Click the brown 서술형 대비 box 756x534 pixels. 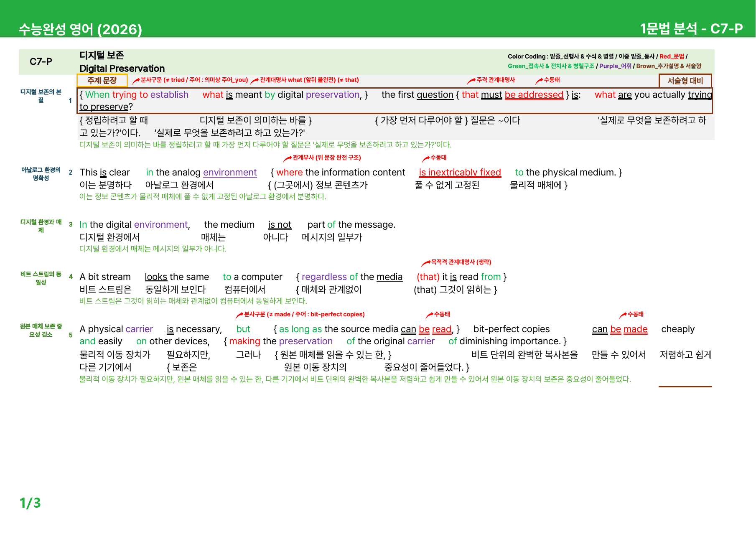(x=685, y=81)
